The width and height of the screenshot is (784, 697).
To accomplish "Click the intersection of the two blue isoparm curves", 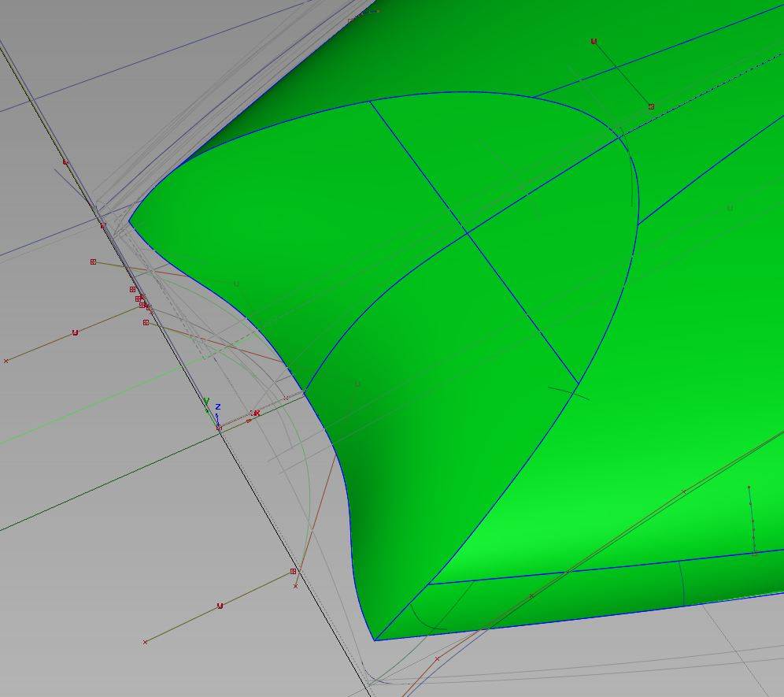I will coord(468,232).
